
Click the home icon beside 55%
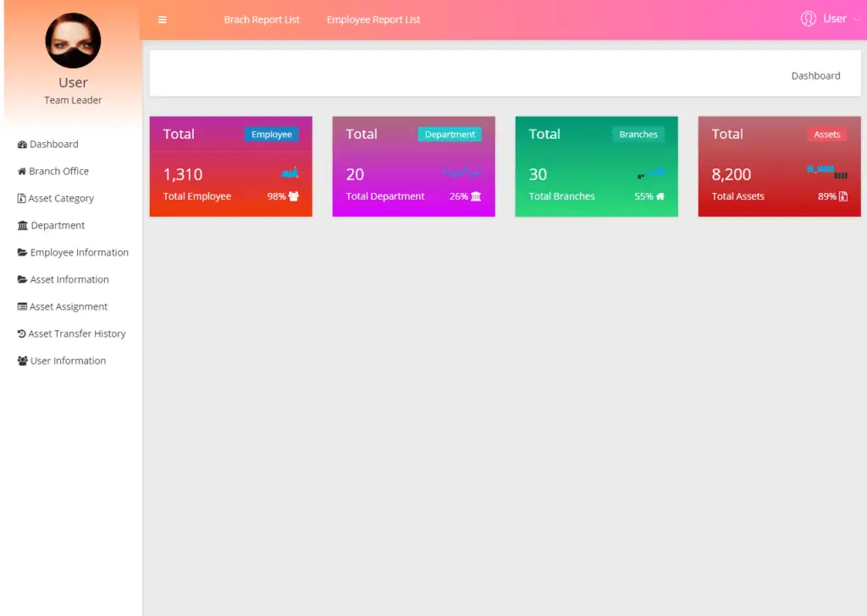pos(660,196)
